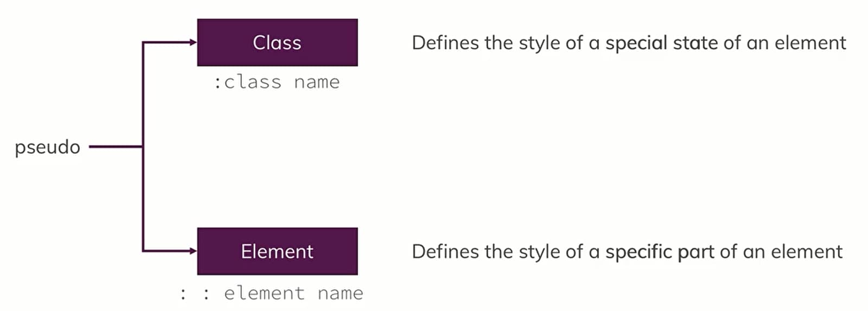Screen dimensions: 868x311
Task: Click the word element in the code text
Action: tap(264, 294)
